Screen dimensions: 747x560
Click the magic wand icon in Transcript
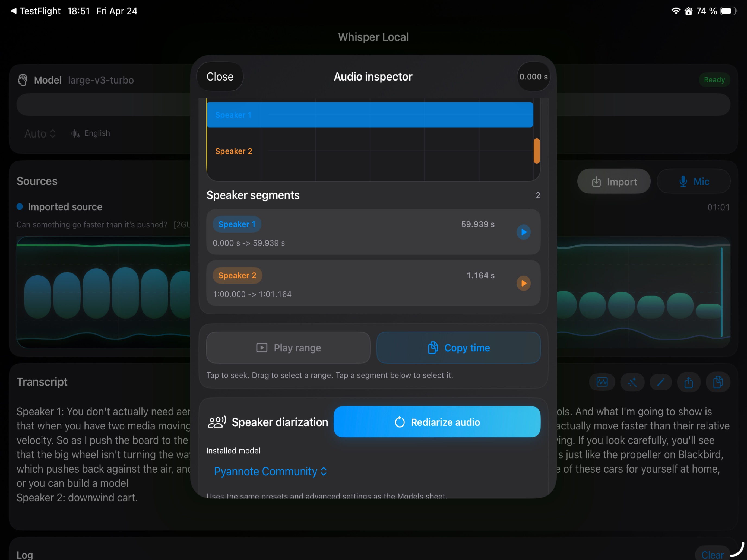coord(632,382)
